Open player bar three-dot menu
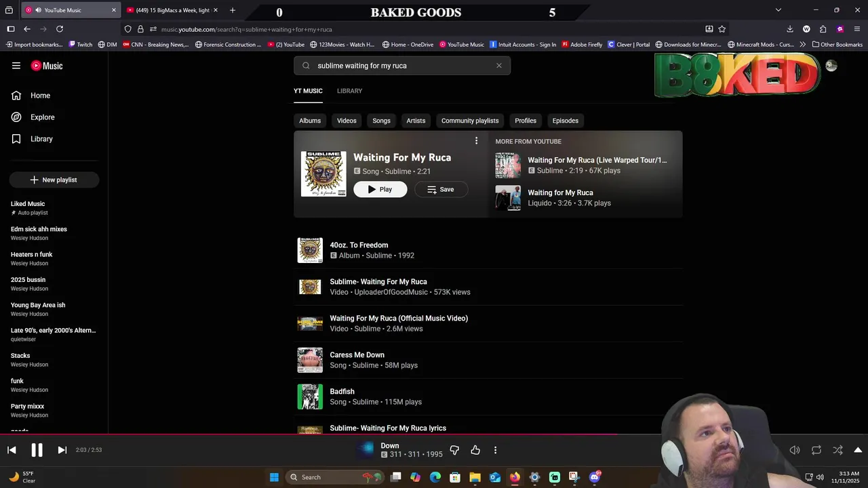868x488 pixels. tap(495, 450)
